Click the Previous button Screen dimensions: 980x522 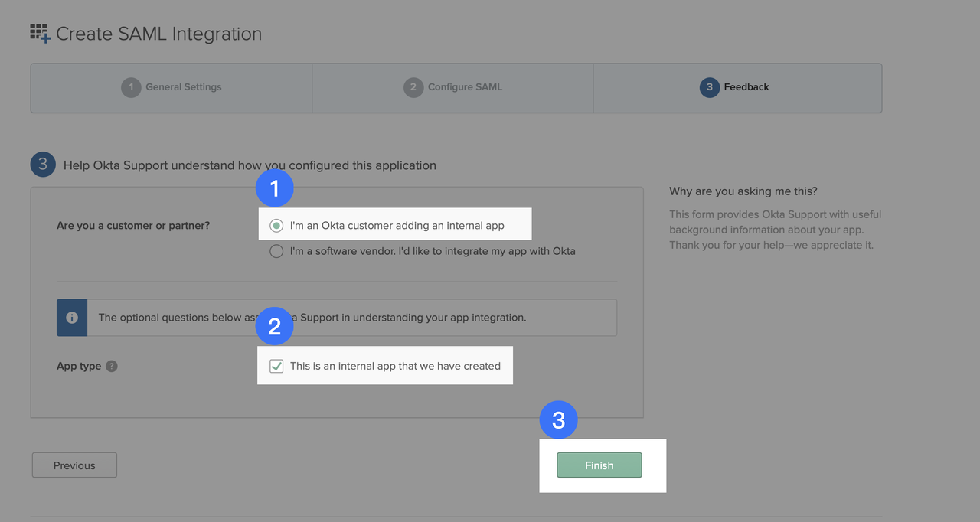pyautogui.click(x=73, y=465)
